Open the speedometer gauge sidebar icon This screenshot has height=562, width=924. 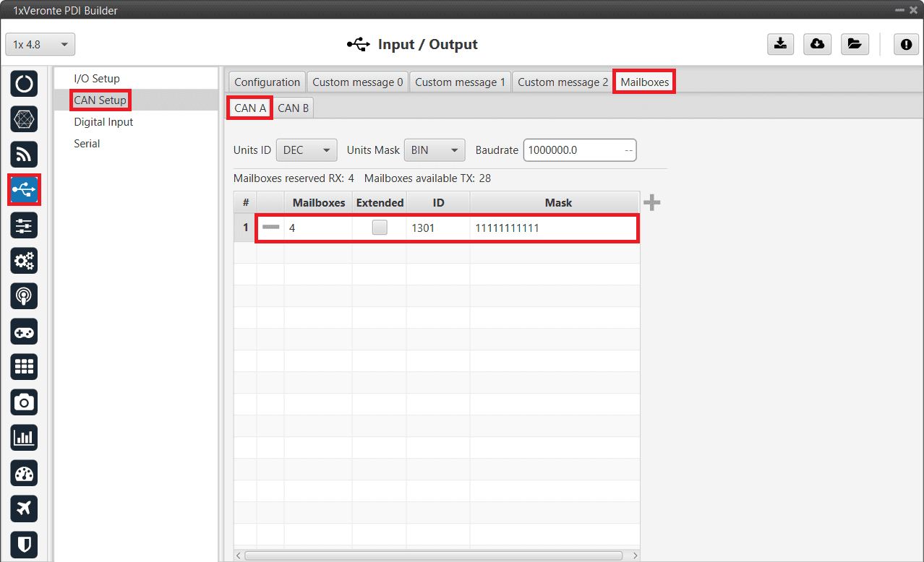pos(24,473)
